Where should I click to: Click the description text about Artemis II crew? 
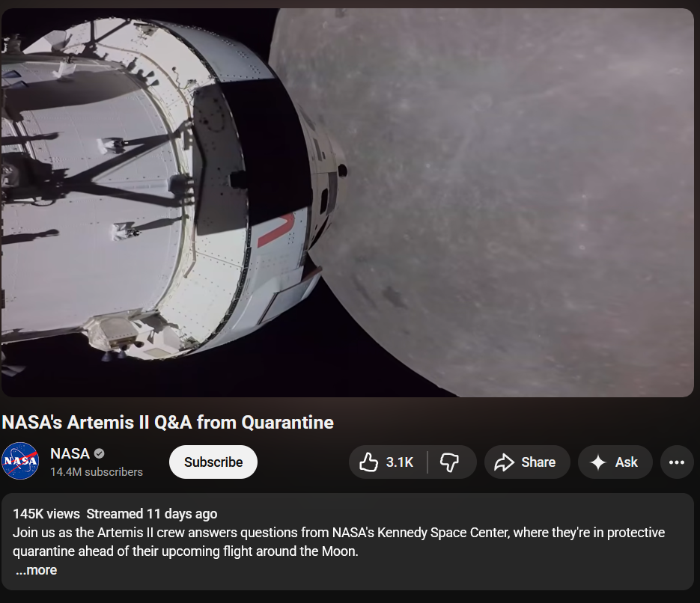click(339, 542)
